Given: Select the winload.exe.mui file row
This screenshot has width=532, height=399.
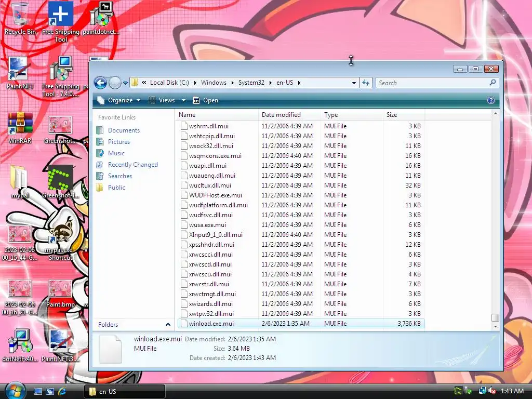Looking at the screenshot, I should pos(301,324).
